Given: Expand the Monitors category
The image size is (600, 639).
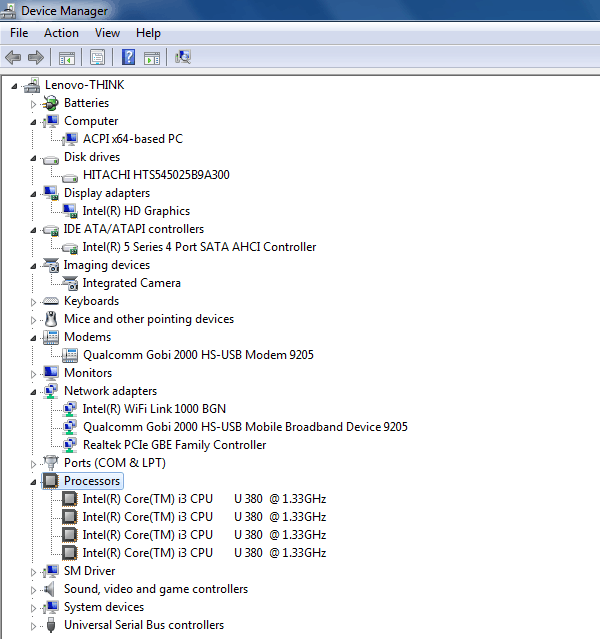Looking at the screenshot, I should (33, 374).
